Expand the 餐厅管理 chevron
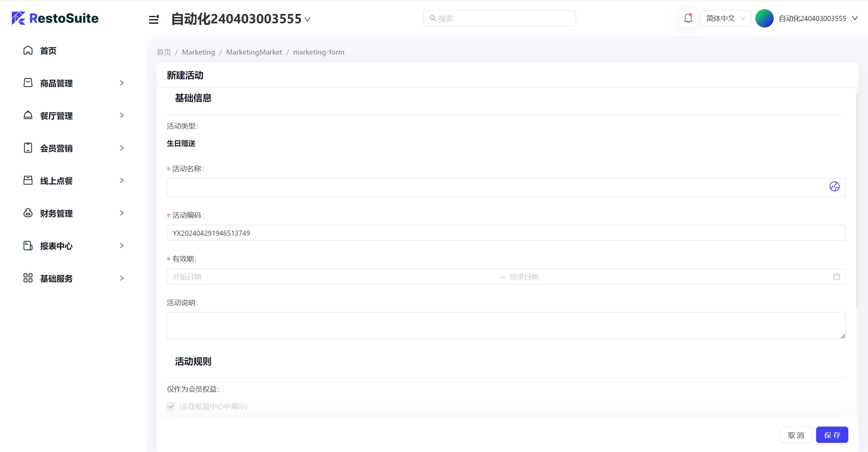Viewport: 868px width, 452px height. [122, 115]
